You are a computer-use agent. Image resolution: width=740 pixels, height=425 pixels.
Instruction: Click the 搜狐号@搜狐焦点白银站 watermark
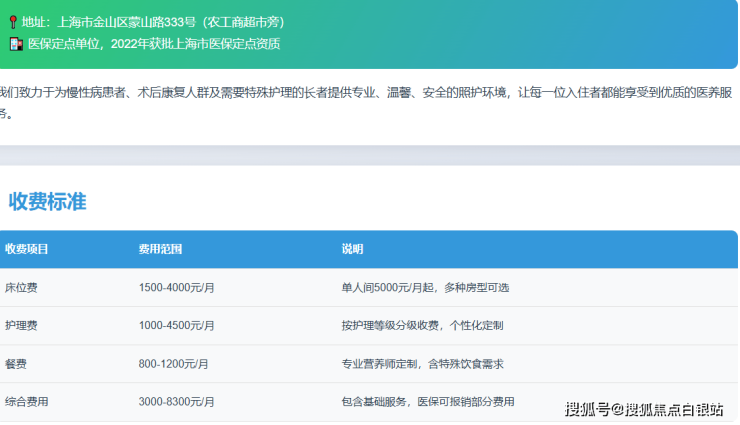[643, 408]
